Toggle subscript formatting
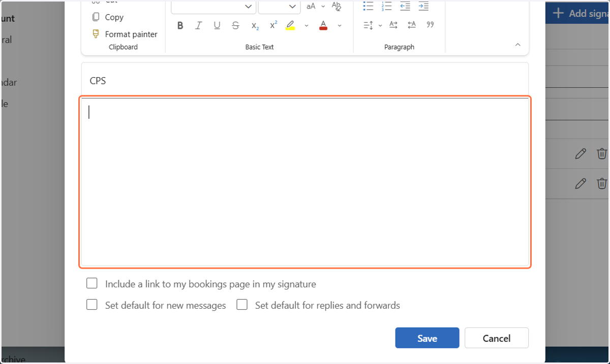 pyautogui.click(x=255, y=25)
